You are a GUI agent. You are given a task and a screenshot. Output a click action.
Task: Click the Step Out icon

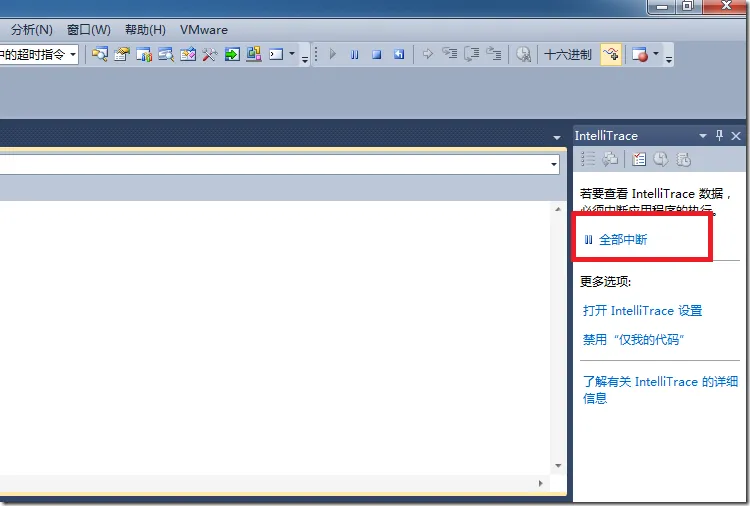494,54
